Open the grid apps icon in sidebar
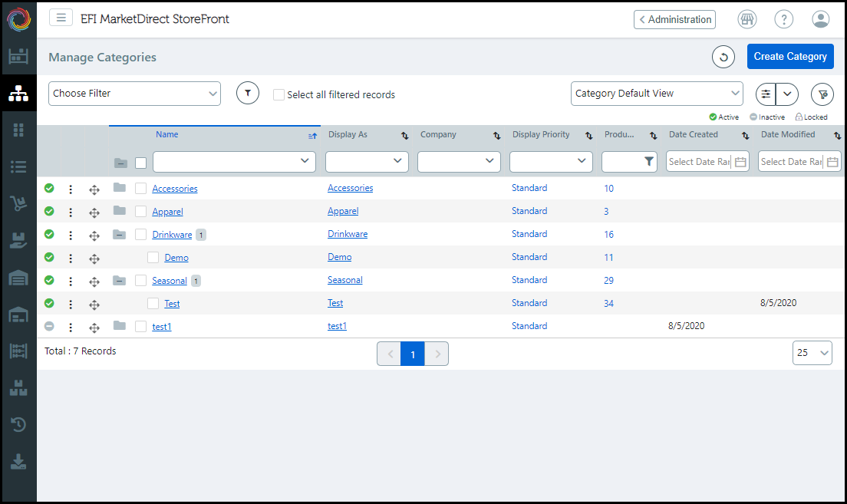The image size is (847, 504). click(18, 130)
